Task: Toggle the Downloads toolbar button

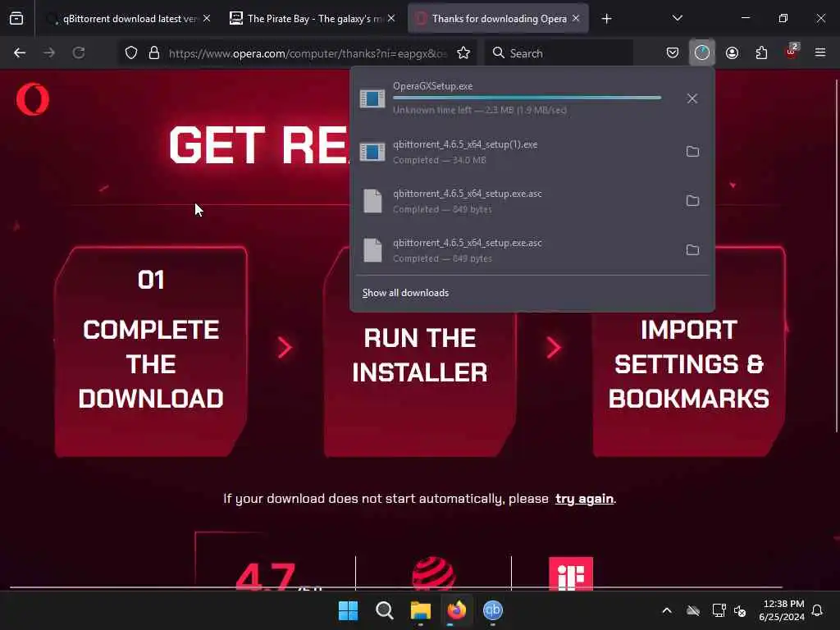Action: click(702, 52)
